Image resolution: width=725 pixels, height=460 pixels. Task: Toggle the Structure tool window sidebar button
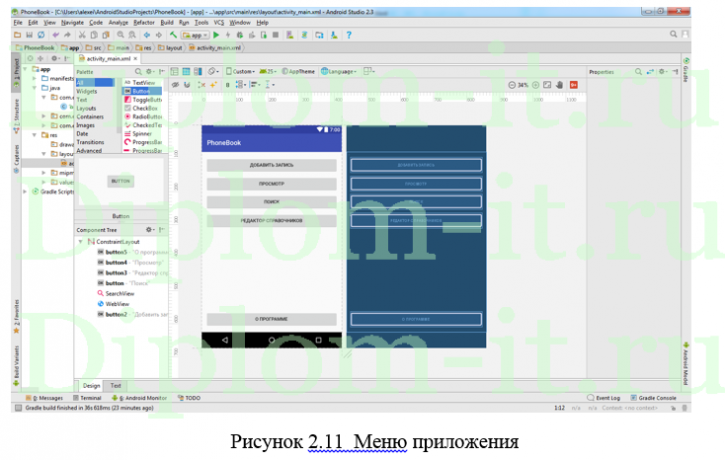pyautogui.click(x=17, y=117)
